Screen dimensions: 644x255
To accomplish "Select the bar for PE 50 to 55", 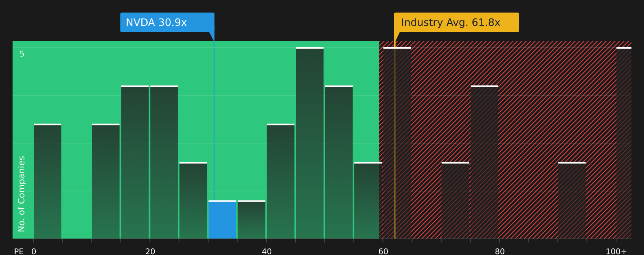I will (x=339, y=162).
